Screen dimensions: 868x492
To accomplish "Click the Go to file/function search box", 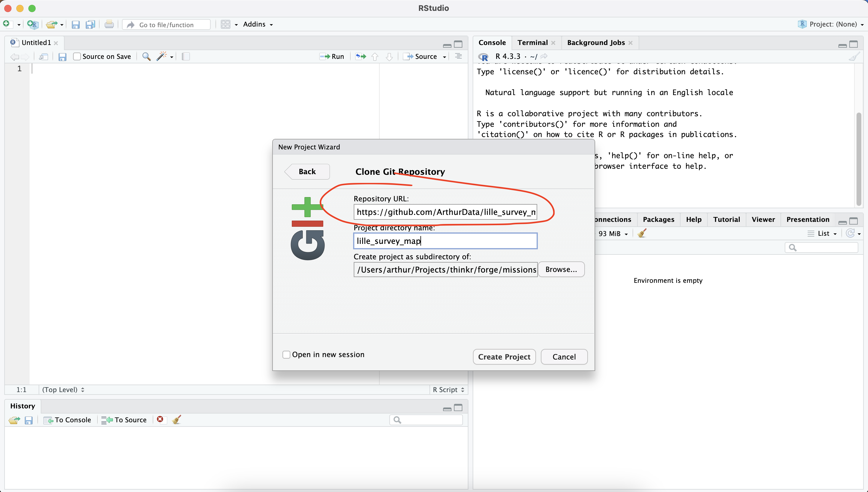I will (x=166, y=25).
